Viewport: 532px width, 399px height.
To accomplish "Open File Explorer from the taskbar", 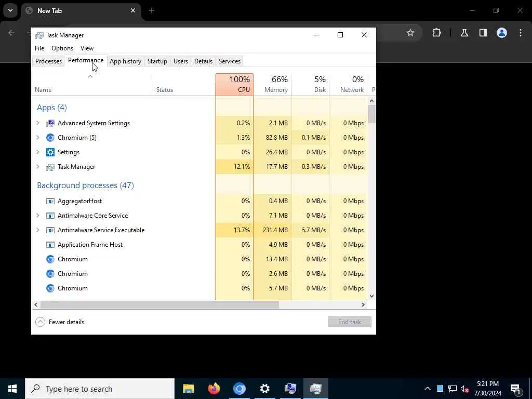I will click(188, 389).
